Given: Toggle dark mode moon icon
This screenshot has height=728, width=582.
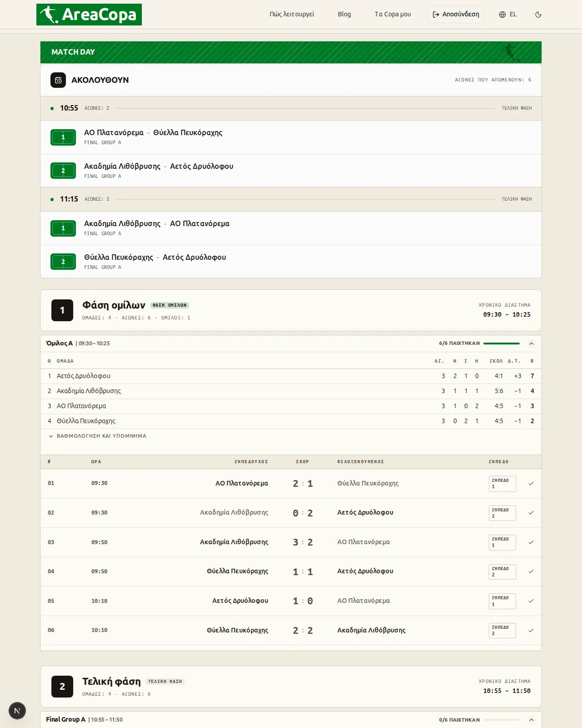Looking at the screenshot, I should tap(538, 15).
